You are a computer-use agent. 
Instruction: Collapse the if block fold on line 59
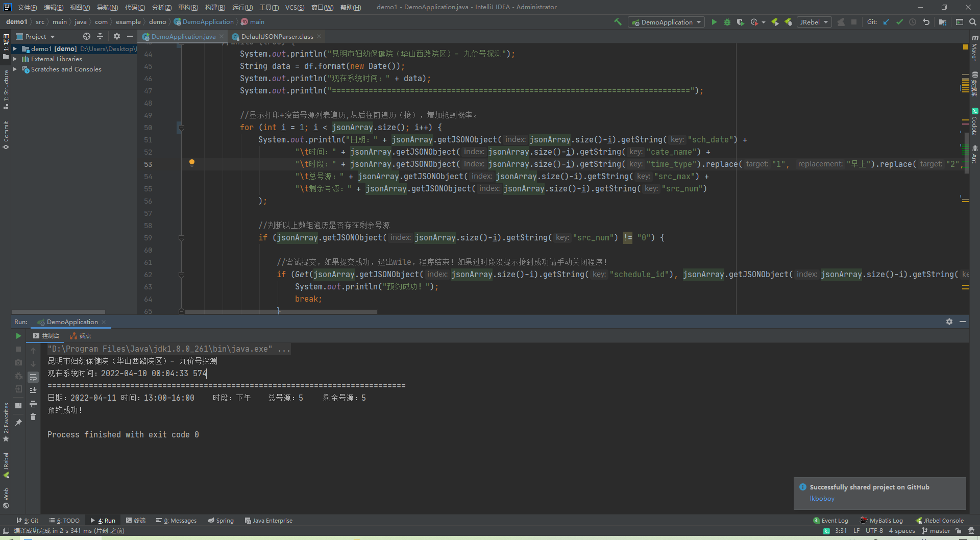coord(181,238)
